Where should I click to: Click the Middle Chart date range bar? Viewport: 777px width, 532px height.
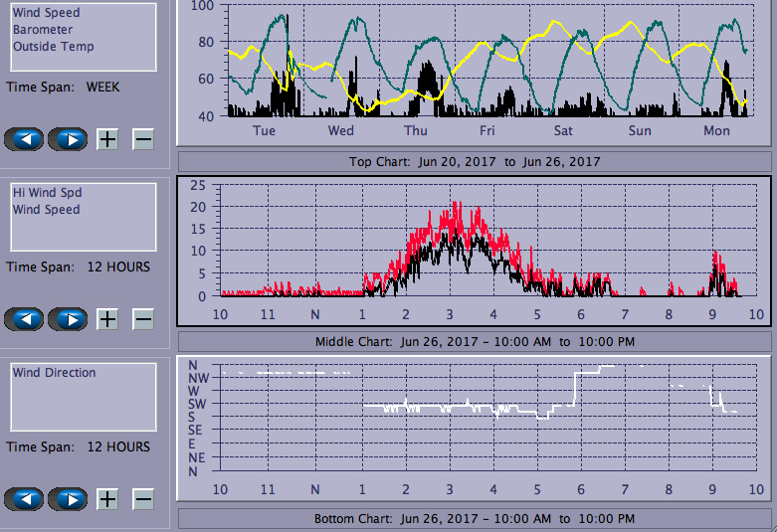click(474, 342)
